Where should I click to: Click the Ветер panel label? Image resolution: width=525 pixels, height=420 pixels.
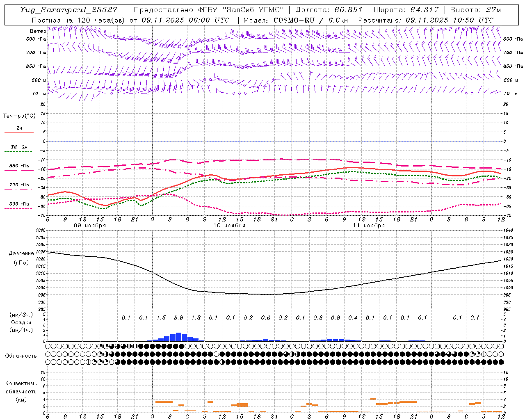coord(38,31)
